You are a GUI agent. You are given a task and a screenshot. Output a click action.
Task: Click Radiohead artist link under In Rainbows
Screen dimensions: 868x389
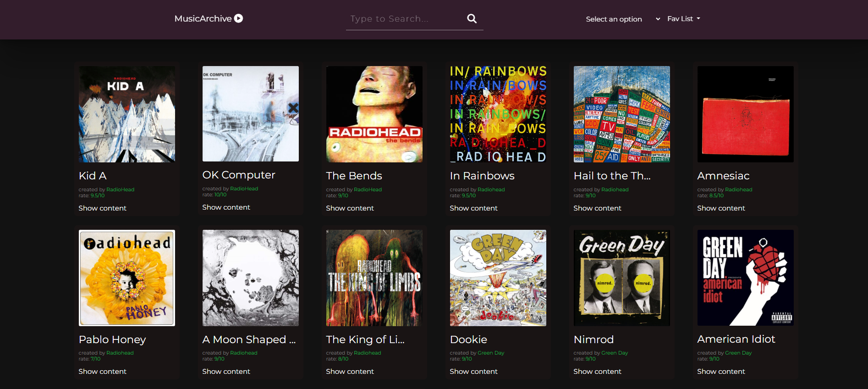tap(491, 189)
